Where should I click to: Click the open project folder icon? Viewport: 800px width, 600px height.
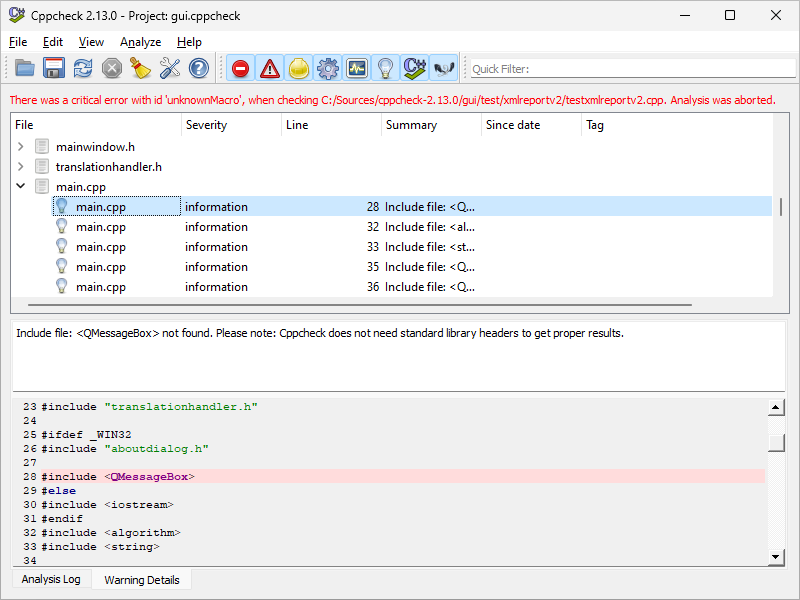pos(25,68)
